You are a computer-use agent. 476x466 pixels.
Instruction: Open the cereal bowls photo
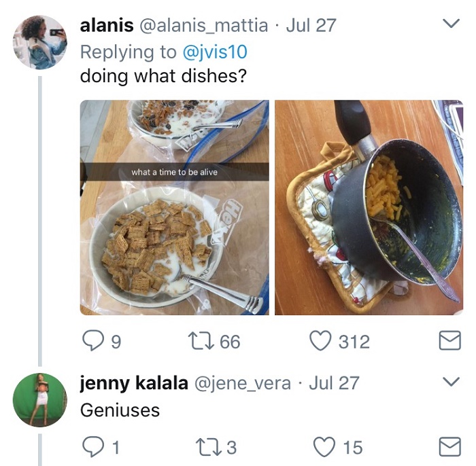pyautogui.click(x=174, y=207)
